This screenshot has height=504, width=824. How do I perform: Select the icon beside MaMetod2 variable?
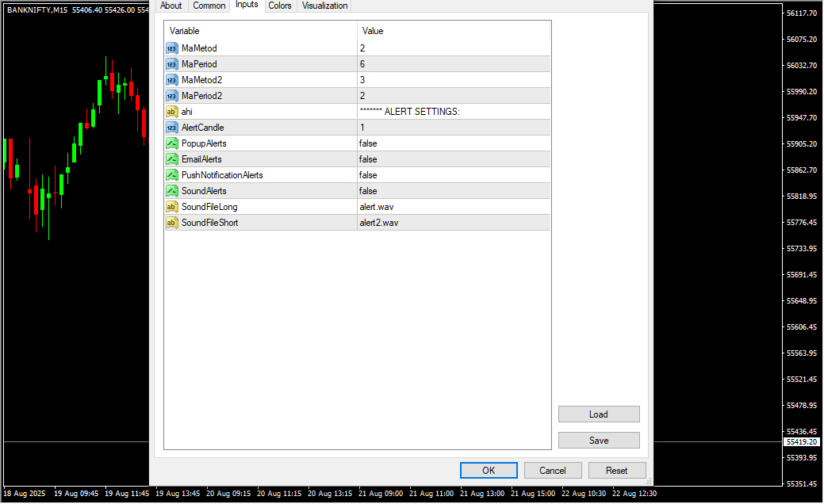(x=171, y=80)
